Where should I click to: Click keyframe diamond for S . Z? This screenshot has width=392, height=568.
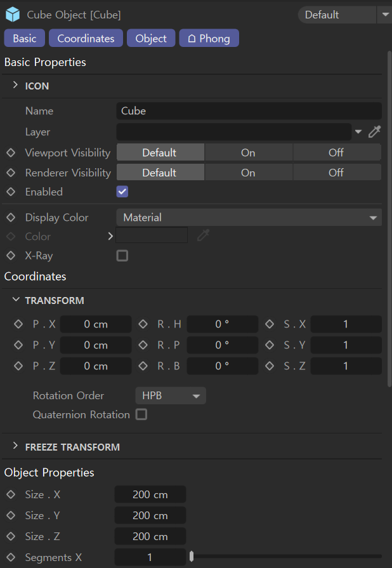(270, 366)
